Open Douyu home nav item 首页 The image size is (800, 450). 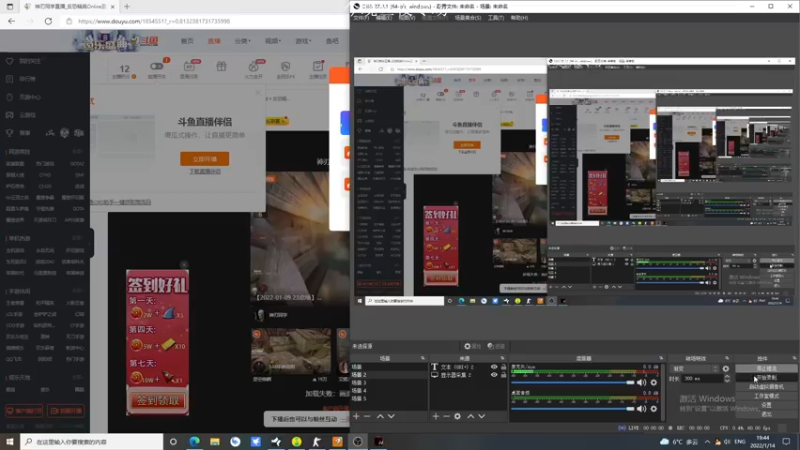tap(187, 41)
